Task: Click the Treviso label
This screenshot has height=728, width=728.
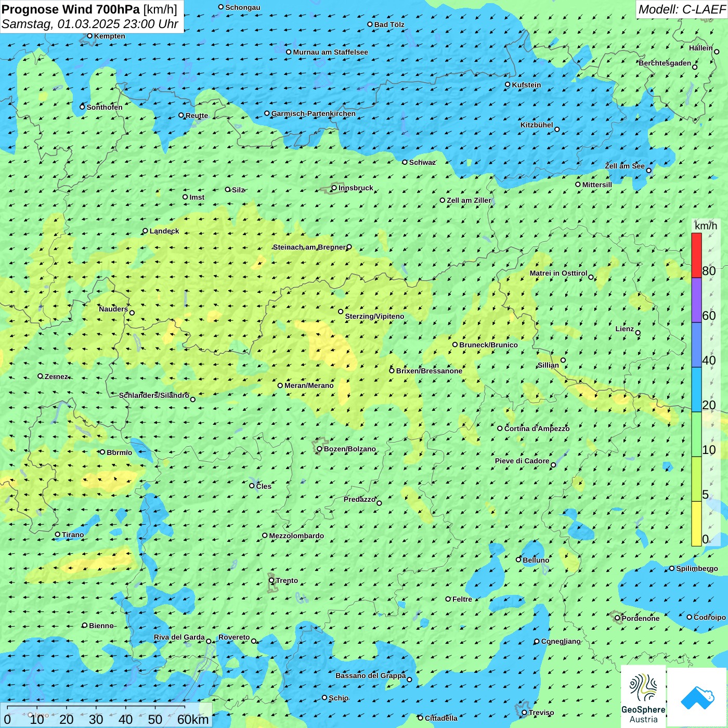Action: pyautogui.click(x=541, y=712)
